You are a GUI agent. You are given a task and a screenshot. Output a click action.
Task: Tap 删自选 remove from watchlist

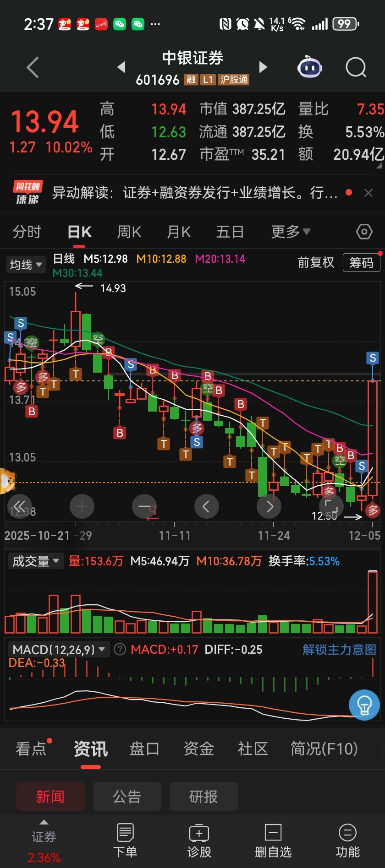(273, 841)
